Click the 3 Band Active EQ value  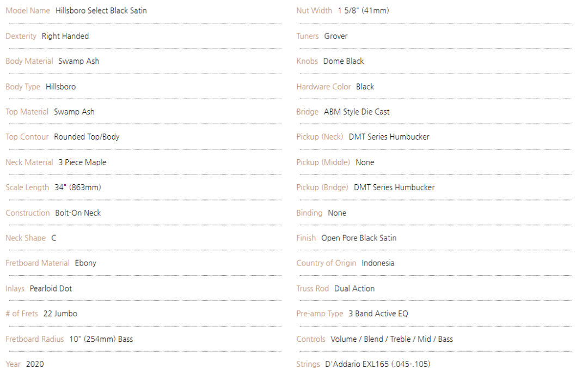[378, 313]
